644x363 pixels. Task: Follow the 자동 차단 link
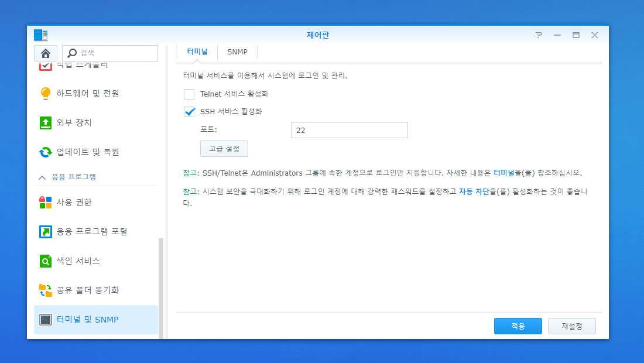pyautogui.click(x=474, y=192)
